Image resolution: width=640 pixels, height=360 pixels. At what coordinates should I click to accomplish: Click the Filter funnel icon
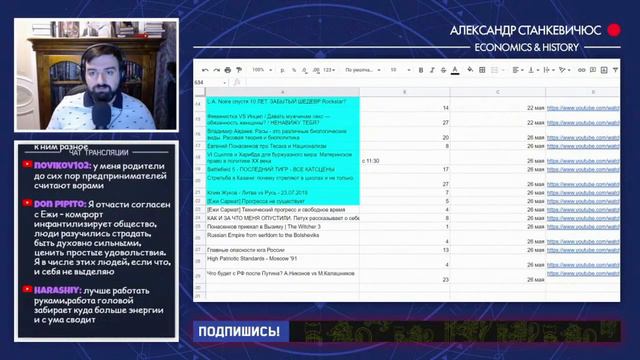[x=615, y=70]
